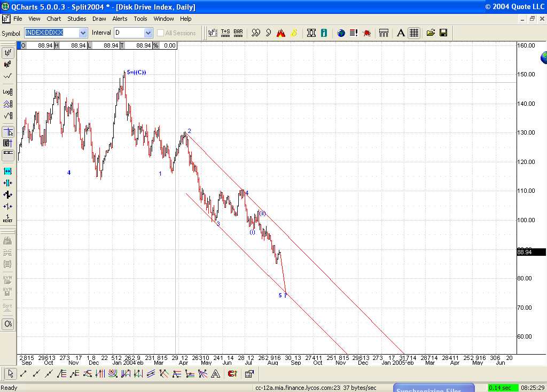
Task: Click the red bug icon in toolbar
Action: [366, 33]
